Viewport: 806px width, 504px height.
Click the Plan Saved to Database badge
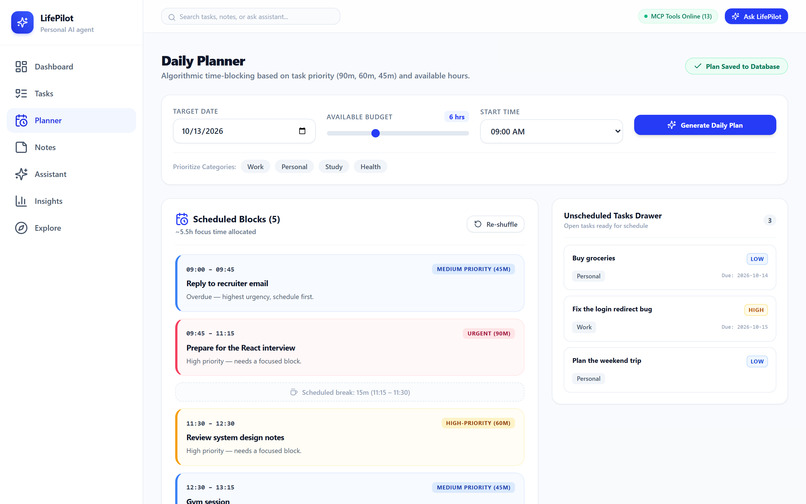coord(736,66)
